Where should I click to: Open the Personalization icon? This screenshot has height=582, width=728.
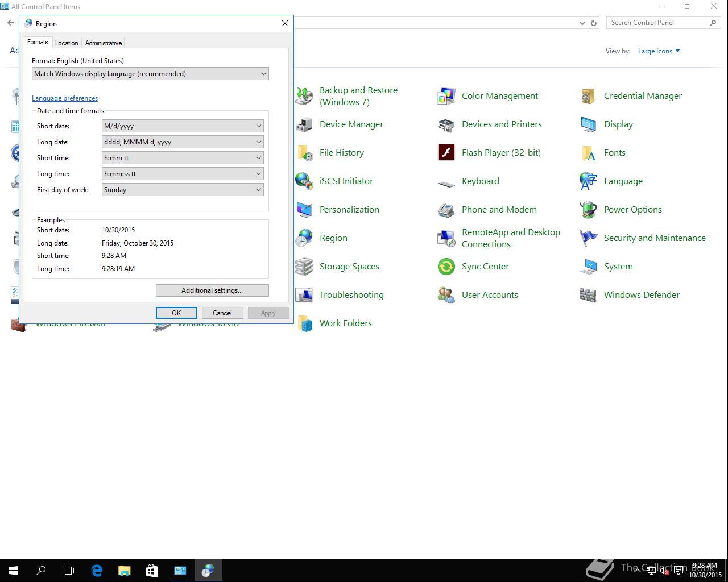[x=304, y=210]
